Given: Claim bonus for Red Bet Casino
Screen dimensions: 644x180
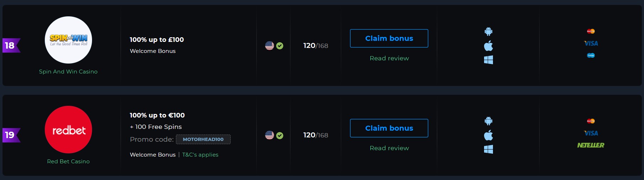Looking at the screenshot, I should click(389, 128).
